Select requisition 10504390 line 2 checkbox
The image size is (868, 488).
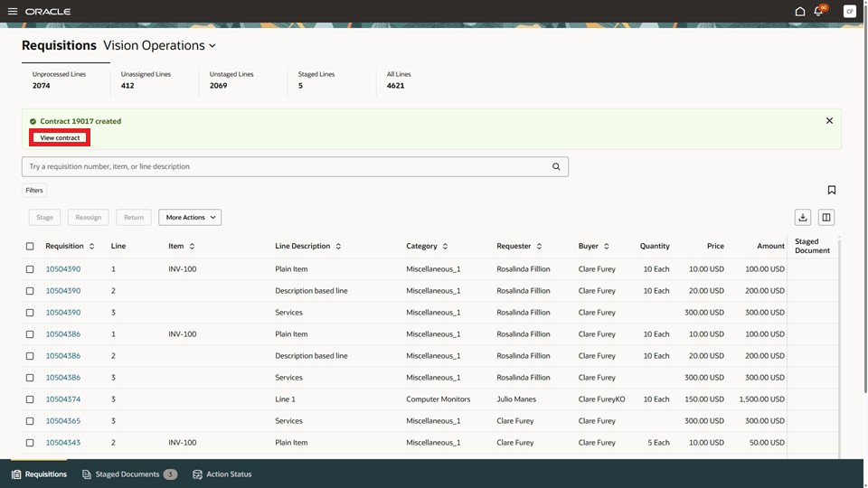click(x=30, y=290)
